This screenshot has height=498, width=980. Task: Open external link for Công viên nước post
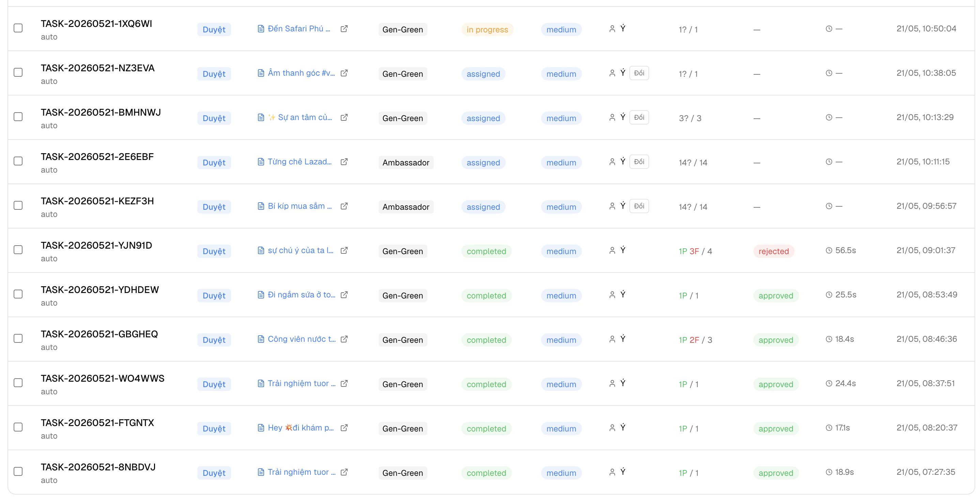344,339
